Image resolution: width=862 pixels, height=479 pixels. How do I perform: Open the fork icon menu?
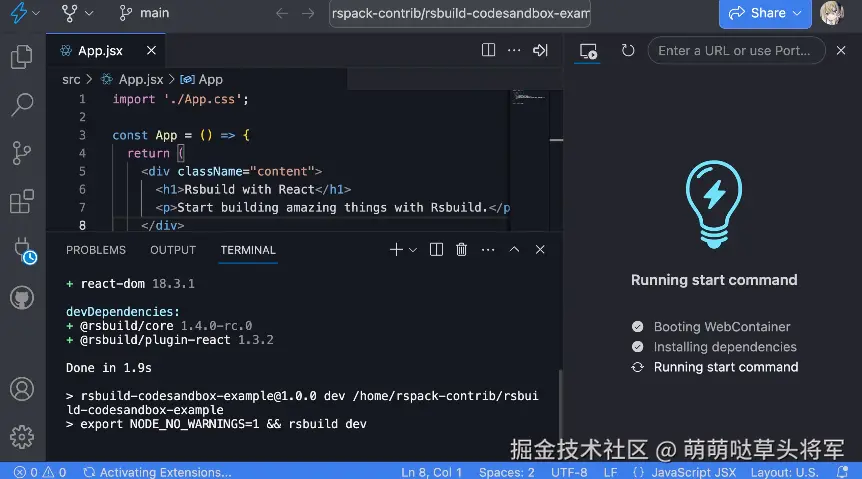(x=70, y=13)
